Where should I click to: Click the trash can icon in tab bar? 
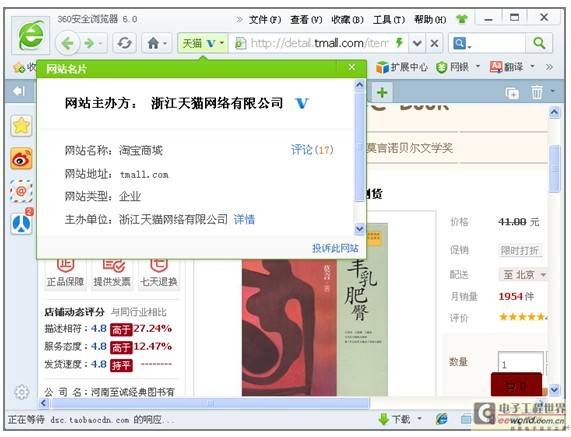[x=537, y=92]
